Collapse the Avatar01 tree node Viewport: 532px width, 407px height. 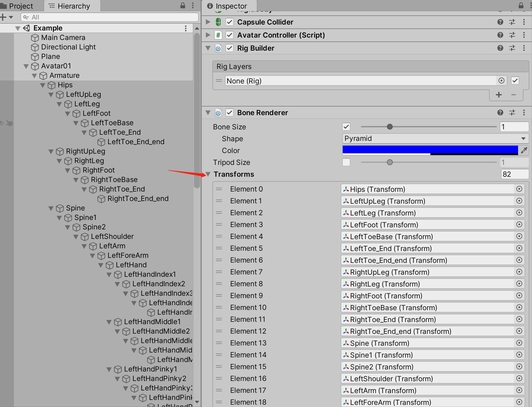point(26,66)
